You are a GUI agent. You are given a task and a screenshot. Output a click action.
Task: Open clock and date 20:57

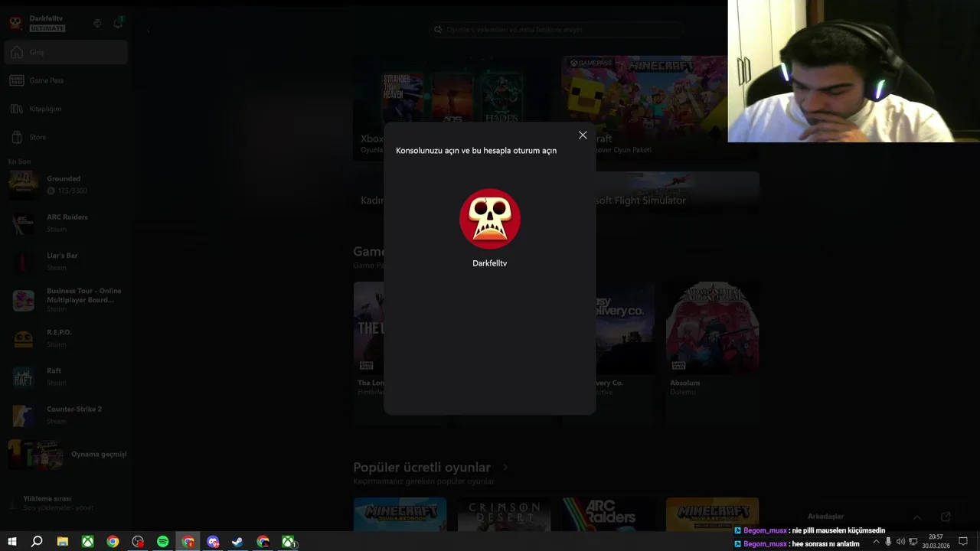point(936,542)
